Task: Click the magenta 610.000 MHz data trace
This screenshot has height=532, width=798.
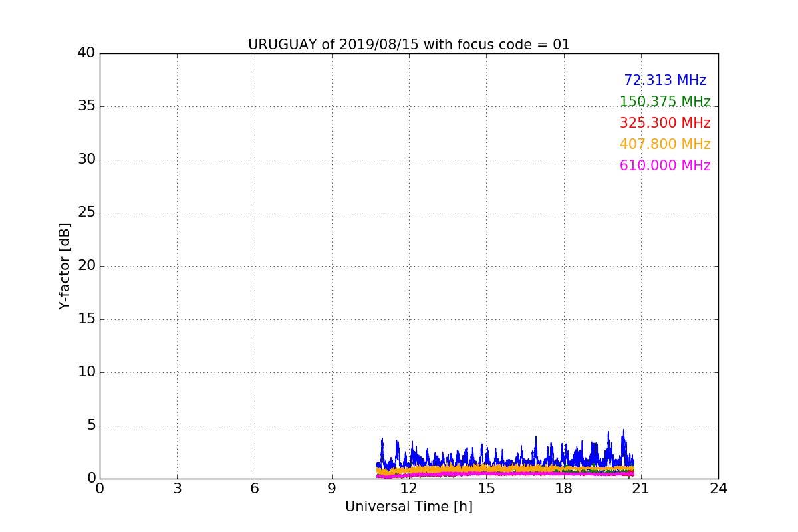Action: coord(505,473)
